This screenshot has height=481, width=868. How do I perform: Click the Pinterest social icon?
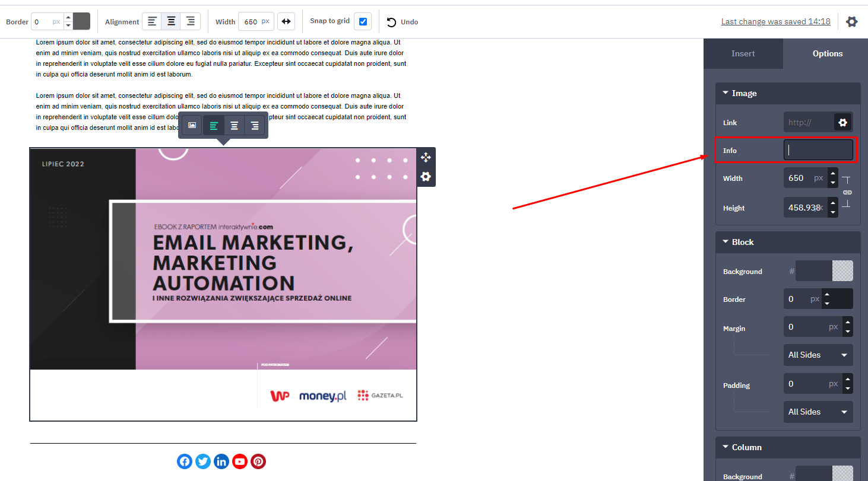coord(258,461)
